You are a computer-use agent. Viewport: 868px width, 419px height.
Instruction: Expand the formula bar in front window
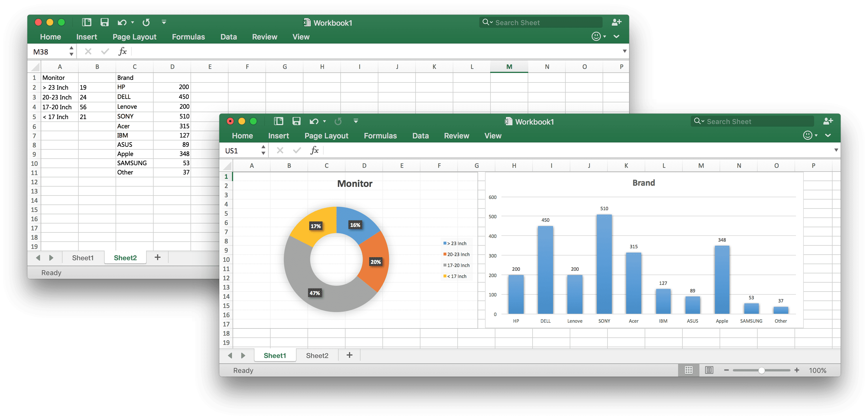point(836,150)
